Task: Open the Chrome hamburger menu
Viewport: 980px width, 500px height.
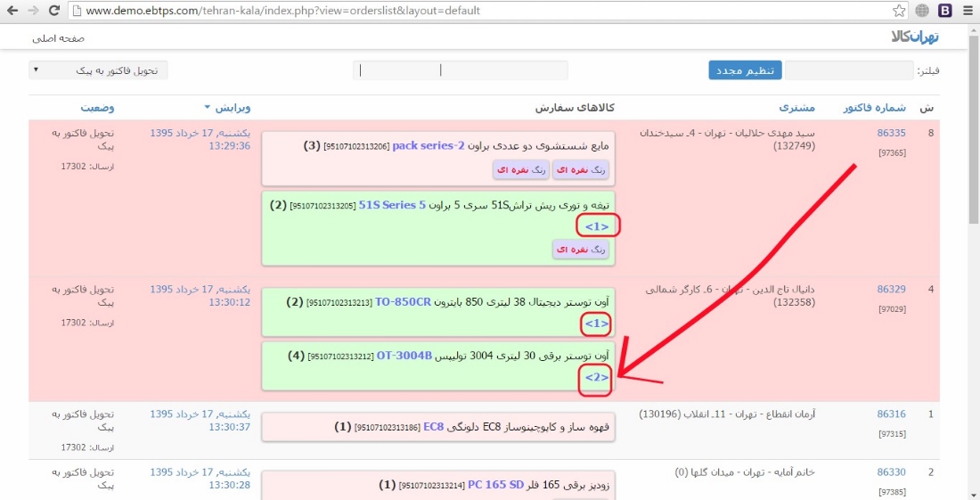Action: [968, 11]
